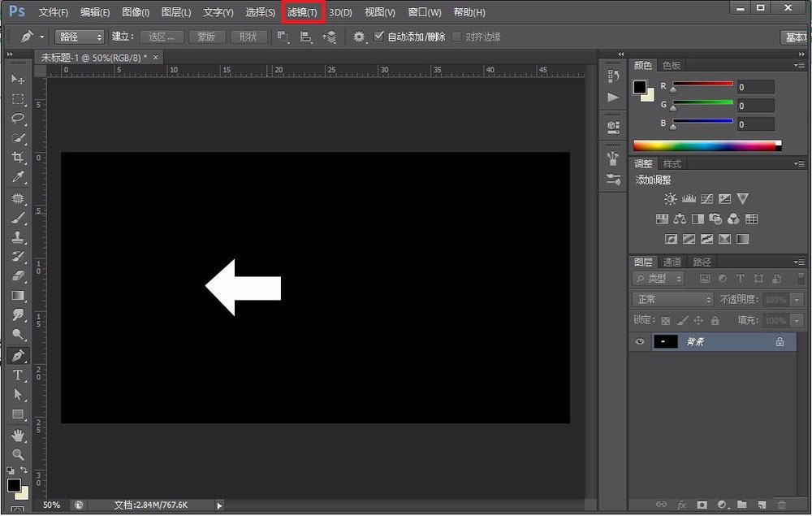Toggle lock transparent pixels

pyautogui.click(x=666, y=321)
